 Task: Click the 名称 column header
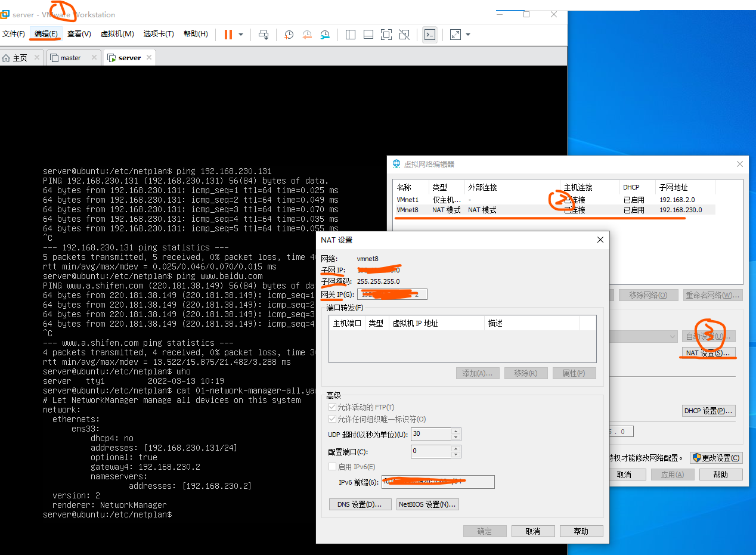[411, 187]
